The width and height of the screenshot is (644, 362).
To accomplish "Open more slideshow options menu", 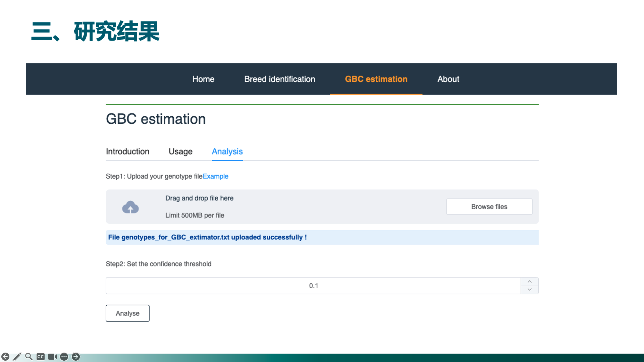I will pos(64,357).
